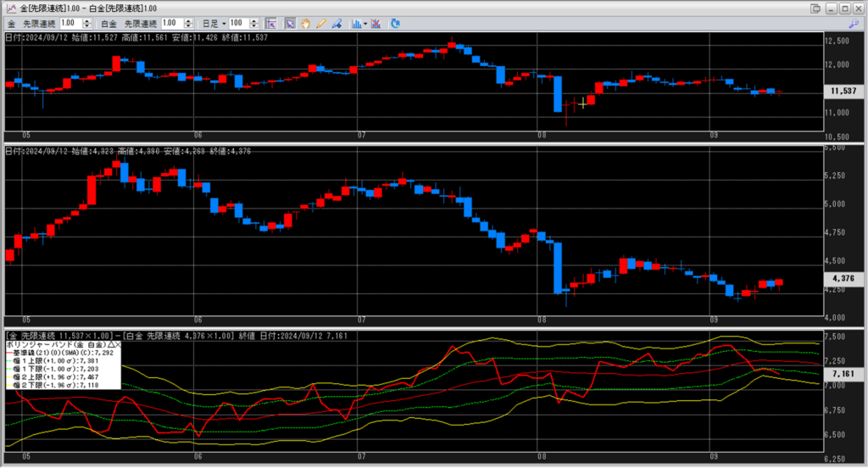Click the remove indicator chart icon

(376, 23)
